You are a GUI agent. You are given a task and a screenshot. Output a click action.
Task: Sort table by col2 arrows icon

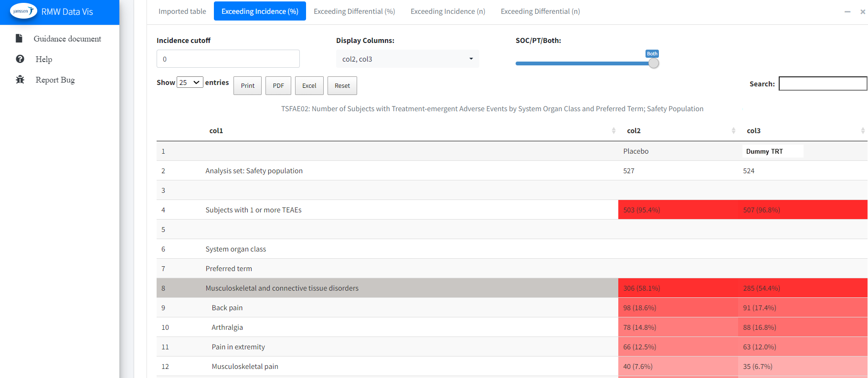tap(733, 131)
